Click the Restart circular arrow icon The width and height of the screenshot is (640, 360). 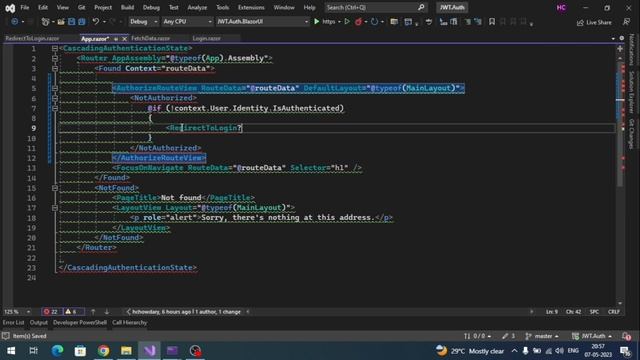(374, 22)
